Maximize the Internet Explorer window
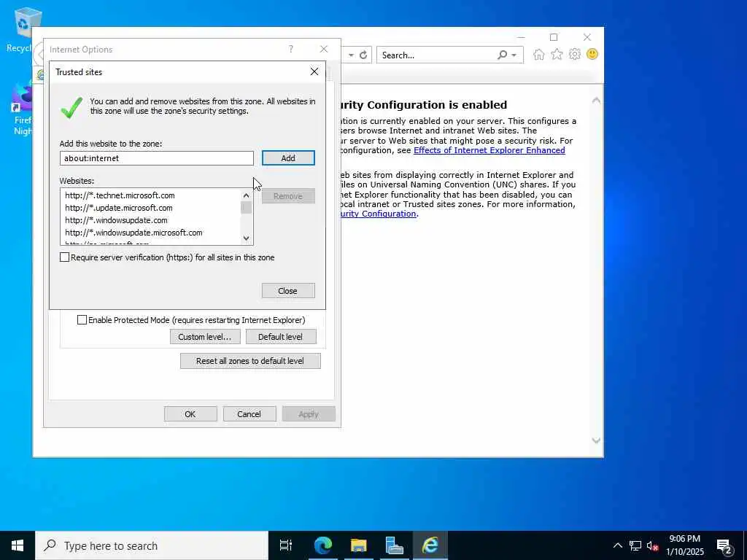 point(554,37)
